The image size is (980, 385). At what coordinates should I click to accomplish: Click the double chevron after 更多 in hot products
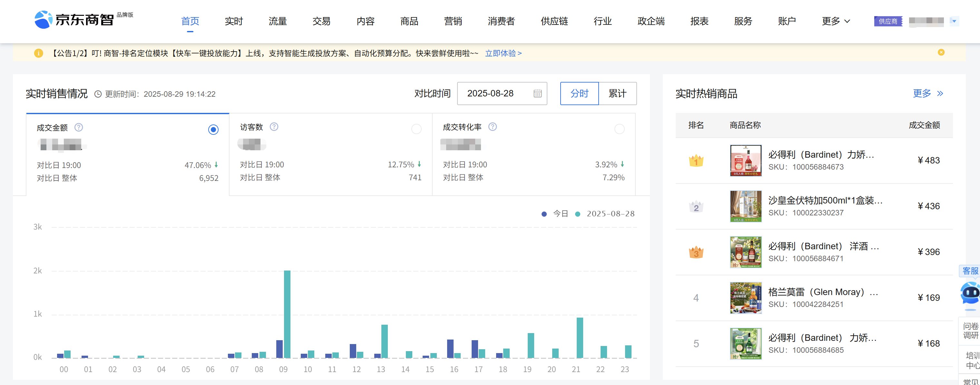coord(940,94)
